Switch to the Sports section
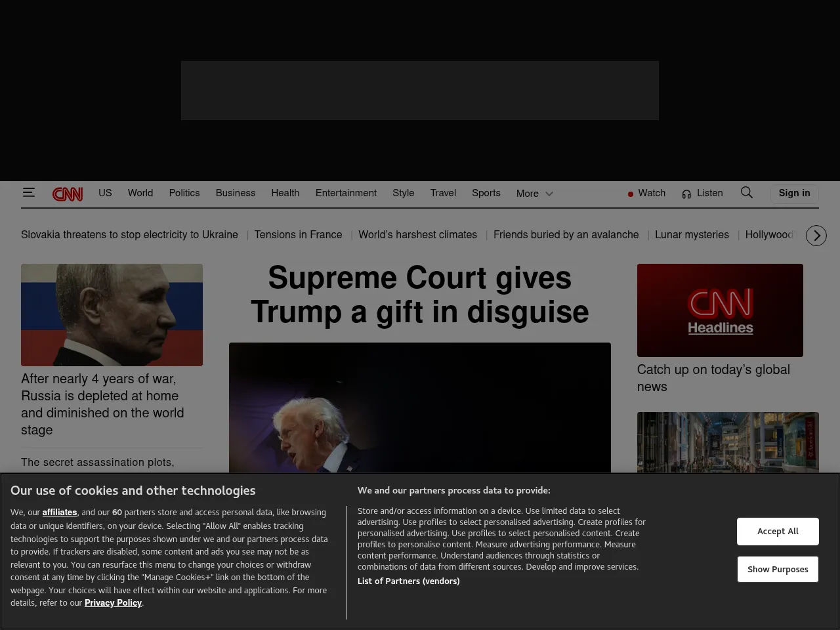The image size is (840, 630). [486, 193]
